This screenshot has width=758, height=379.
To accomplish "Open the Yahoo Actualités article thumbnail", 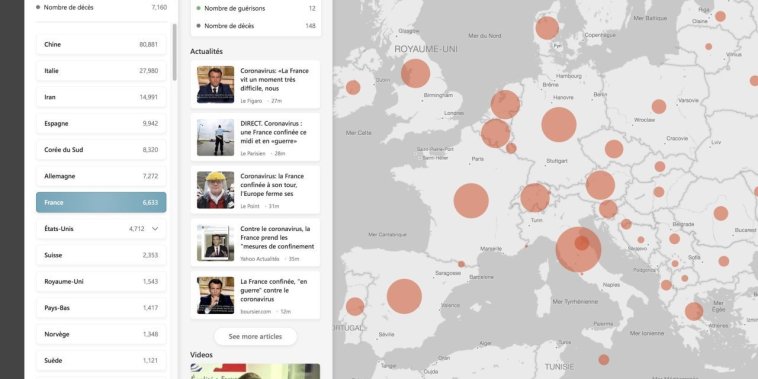I will click(x=216, y=243).
